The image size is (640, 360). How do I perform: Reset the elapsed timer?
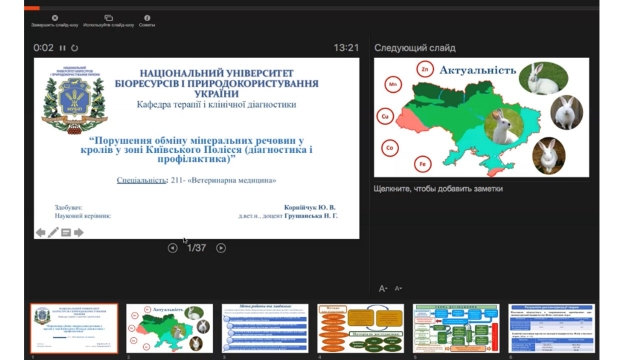click(x=74, y=48)
